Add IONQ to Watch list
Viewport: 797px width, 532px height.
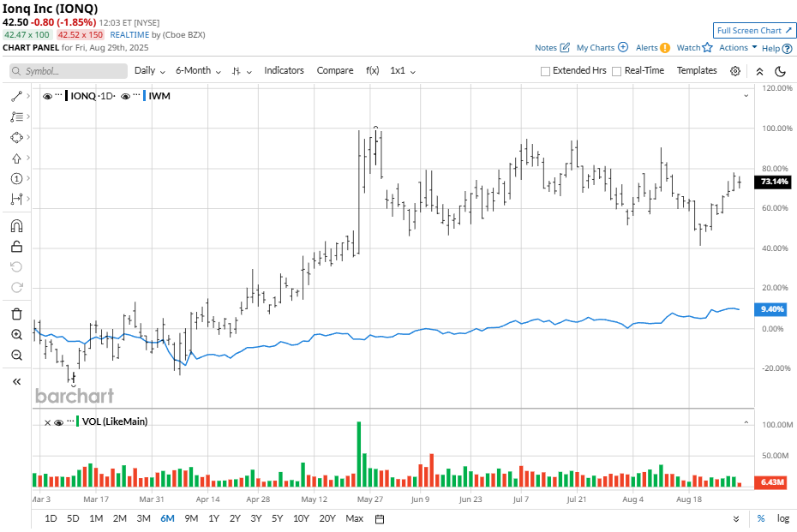point(694,48)
